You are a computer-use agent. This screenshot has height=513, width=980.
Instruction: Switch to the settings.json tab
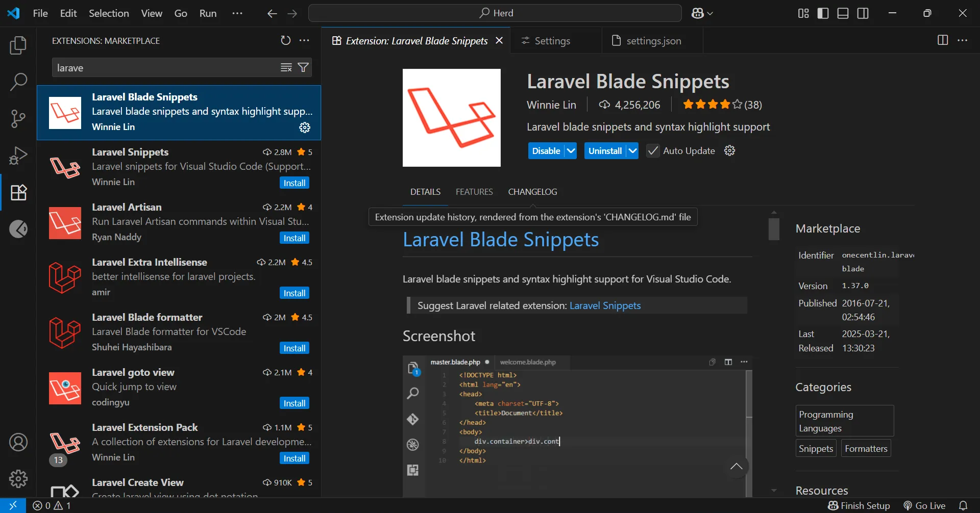click(653, 41)
